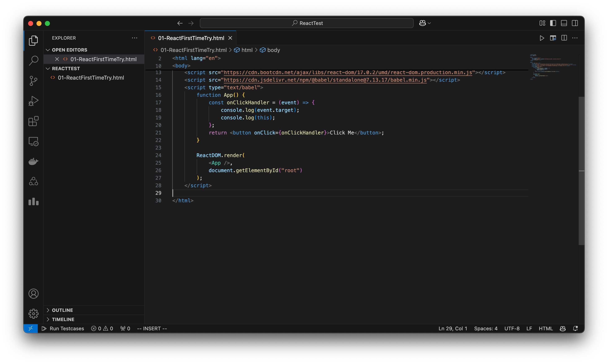The width and height of the screenshot is (608, 364).
Task: Toggle the secondary side bar
Action: (575, 23)
